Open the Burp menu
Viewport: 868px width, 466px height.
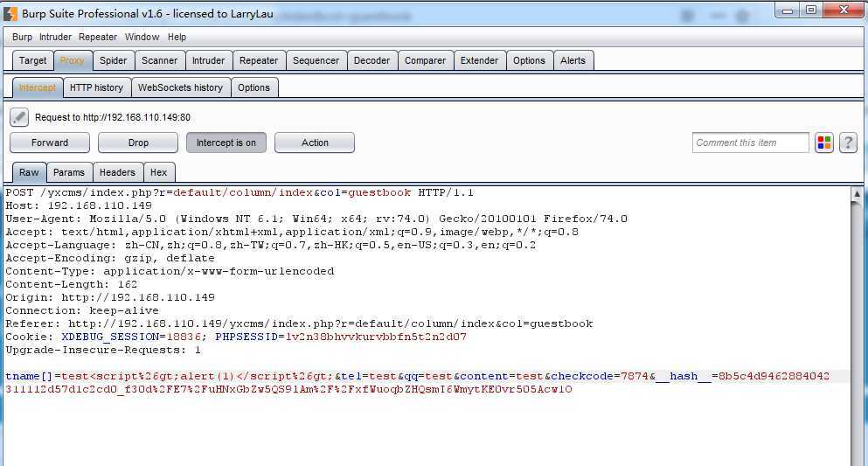pyautogui.click(x=22, y=37)
